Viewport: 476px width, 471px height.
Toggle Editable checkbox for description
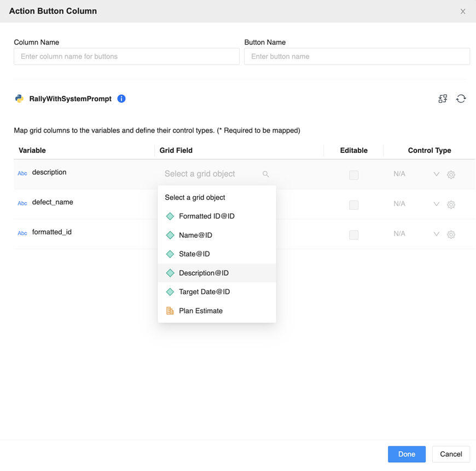click(x=354, y=175)
